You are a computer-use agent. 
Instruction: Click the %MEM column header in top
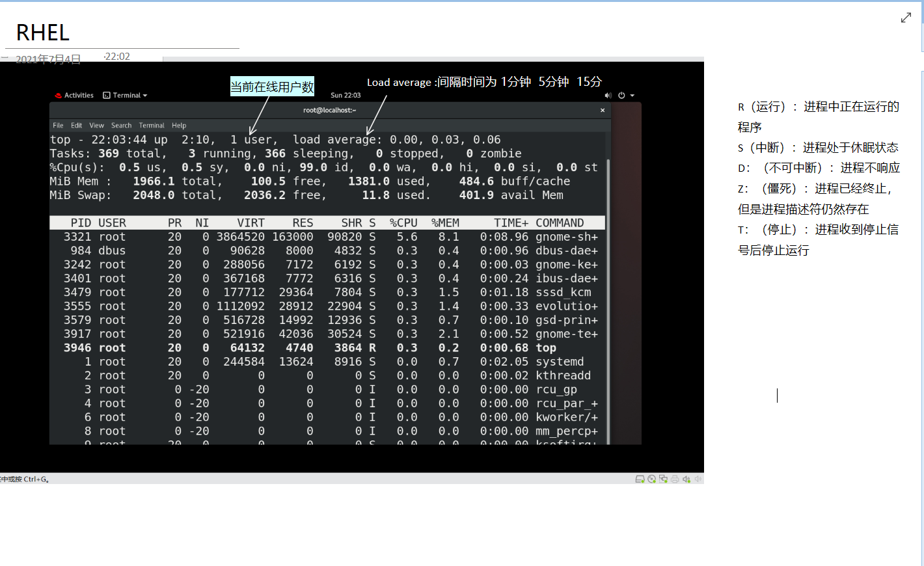(x=445, y=223)
